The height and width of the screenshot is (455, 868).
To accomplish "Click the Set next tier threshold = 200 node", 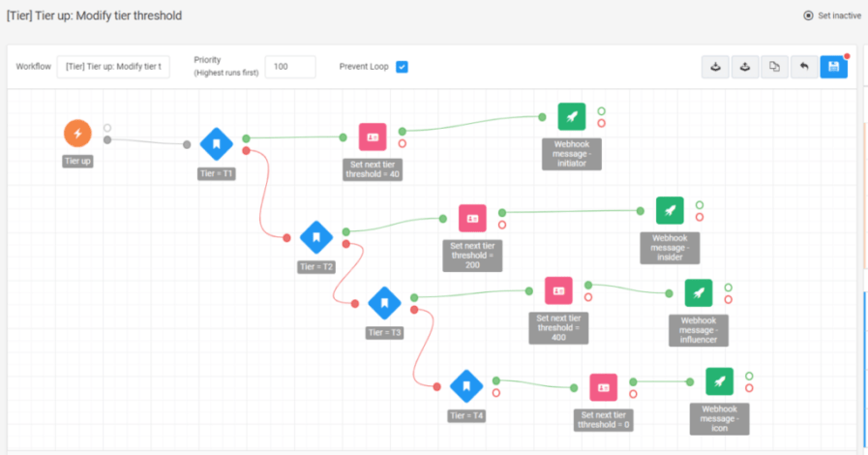I will click(472, 218).
